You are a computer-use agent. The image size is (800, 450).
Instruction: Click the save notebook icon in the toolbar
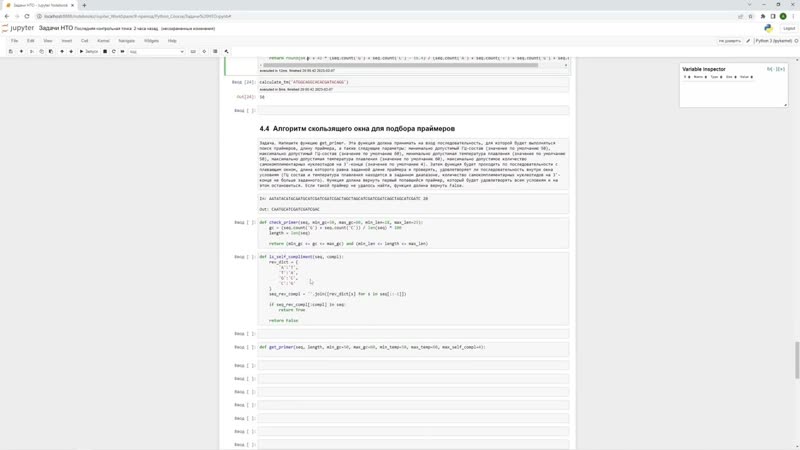pos(11,52)
